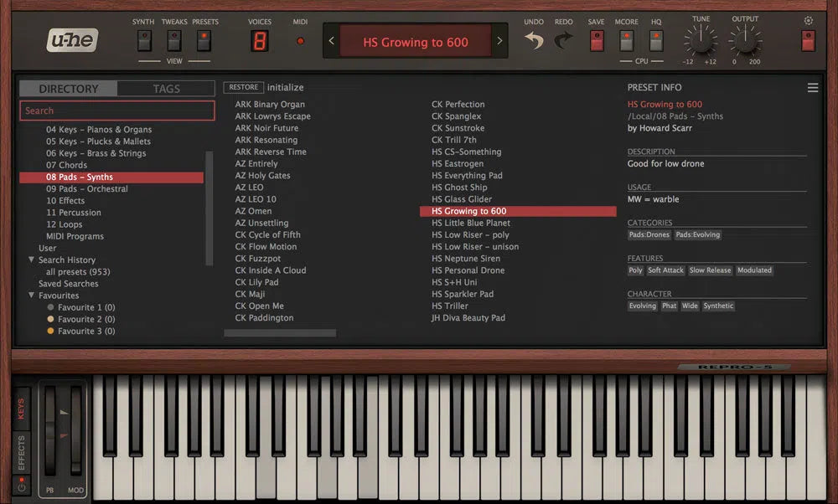Screen dimensions: 838x504
Task: Click in the preset Search field
Action: tap(117, 111)
